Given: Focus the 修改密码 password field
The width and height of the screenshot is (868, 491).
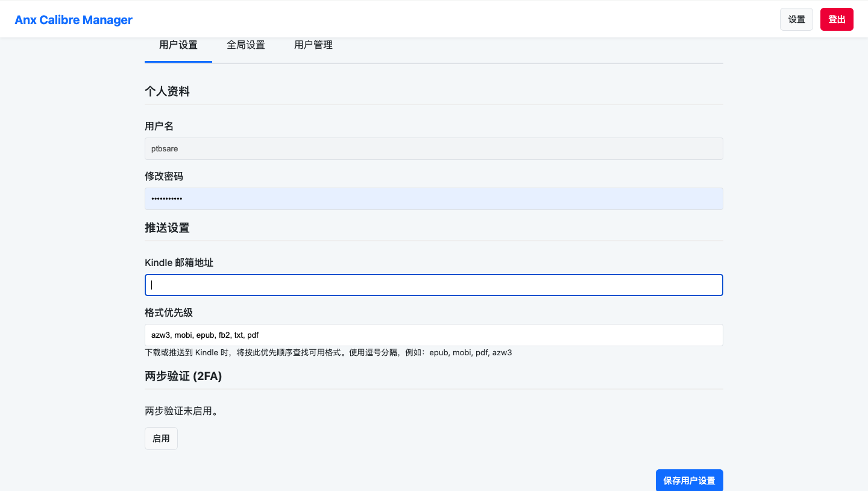Looking at the screenshot, I should coord(434,198).
